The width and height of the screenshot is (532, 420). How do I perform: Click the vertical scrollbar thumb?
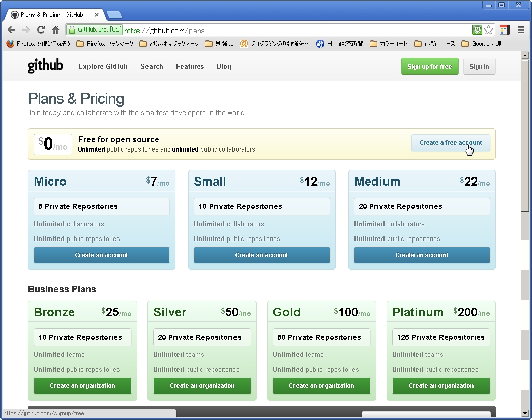pos(525,135)
